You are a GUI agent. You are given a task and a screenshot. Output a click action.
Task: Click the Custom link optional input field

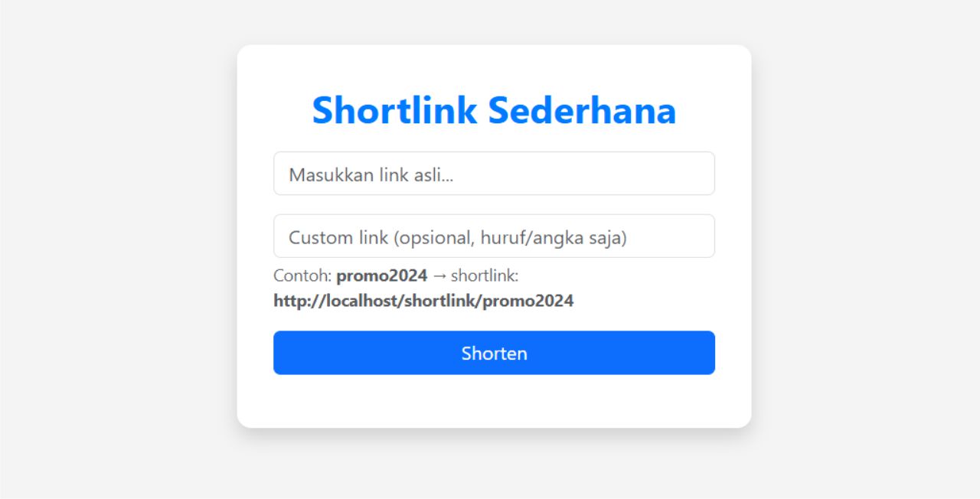(494, 236)
